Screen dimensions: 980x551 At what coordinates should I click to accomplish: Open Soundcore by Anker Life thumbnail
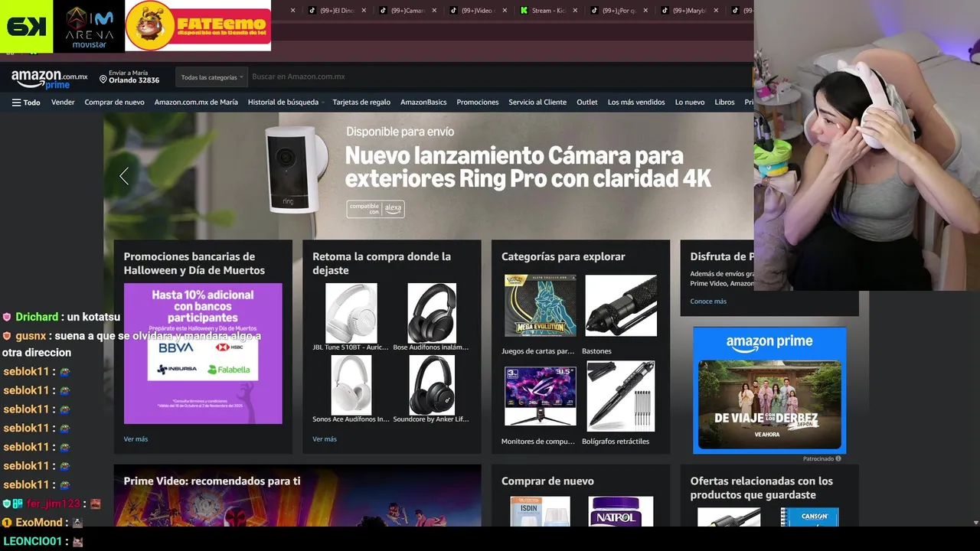(x=432, y=385)
